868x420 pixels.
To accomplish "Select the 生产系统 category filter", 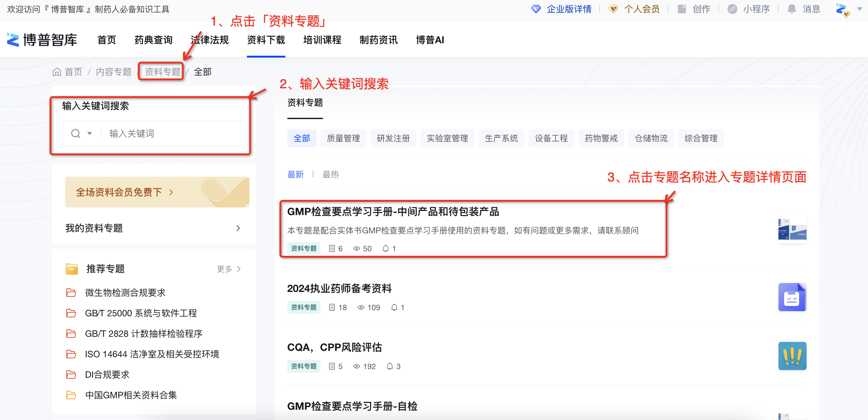I will point(501,139).
